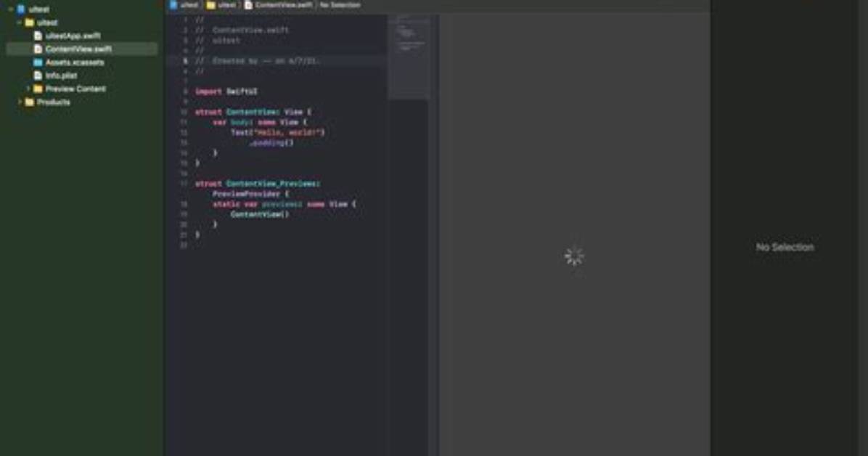868x456 pixels.
Task: Click the Text("Hello, world!") line
Action: [277, 132]
